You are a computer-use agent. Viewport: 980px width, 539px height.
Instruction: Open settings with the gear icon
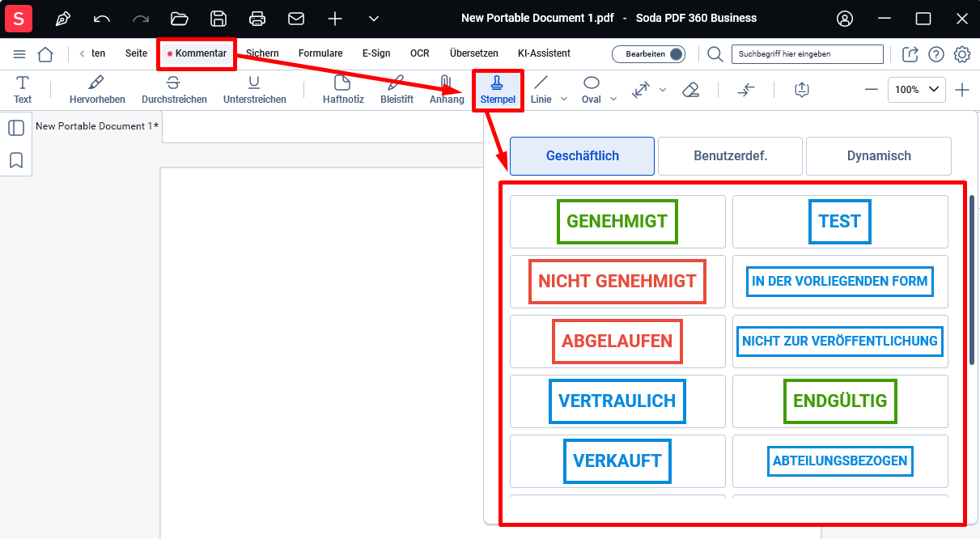[962, 54]
